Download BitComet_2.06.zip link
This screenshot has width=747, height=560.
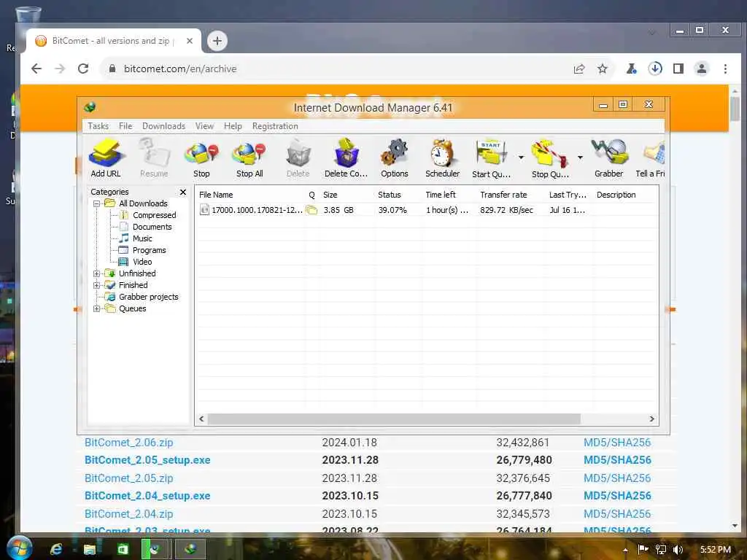click(x=128, y=443)
